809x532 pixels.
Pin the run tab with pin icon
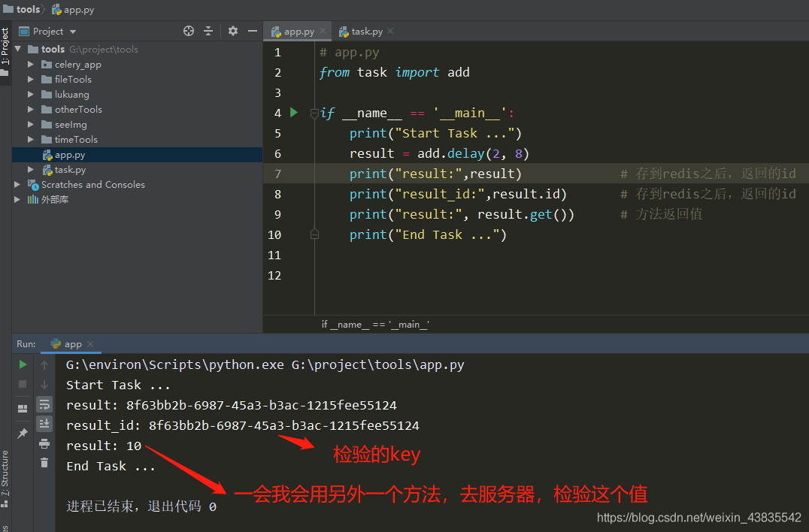click(23, 434)
